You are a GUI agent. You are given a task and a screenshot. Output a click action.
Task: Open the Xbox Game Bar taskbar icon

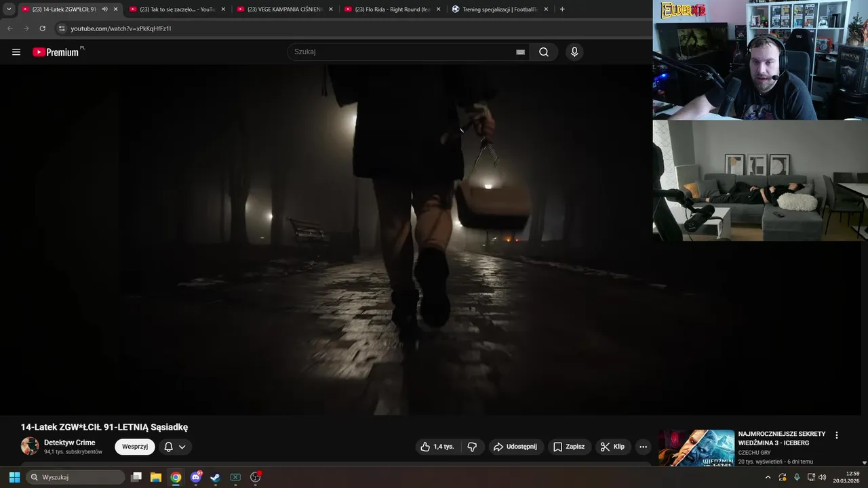pyautogui.click(x=235, y=477)
